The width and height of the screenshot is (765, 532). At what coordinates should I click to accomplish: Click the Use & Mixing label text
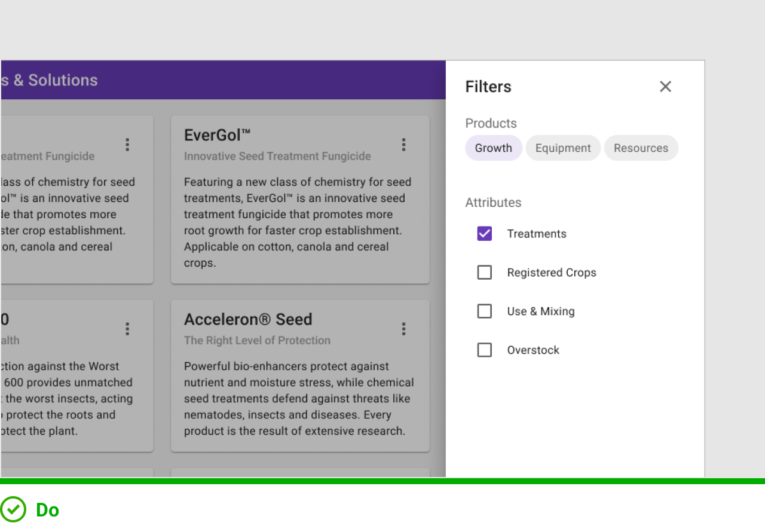click(x=541, y=311)
